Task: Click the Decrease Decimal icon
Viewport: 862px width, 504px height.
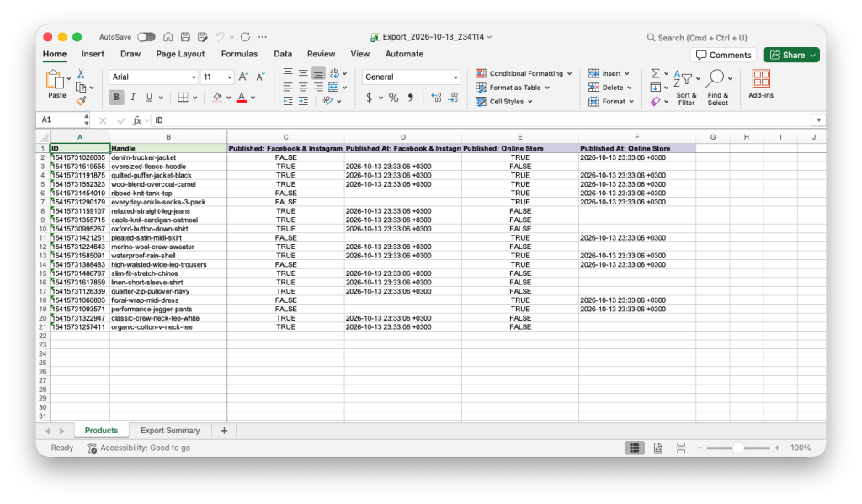Action: (453, 98)
